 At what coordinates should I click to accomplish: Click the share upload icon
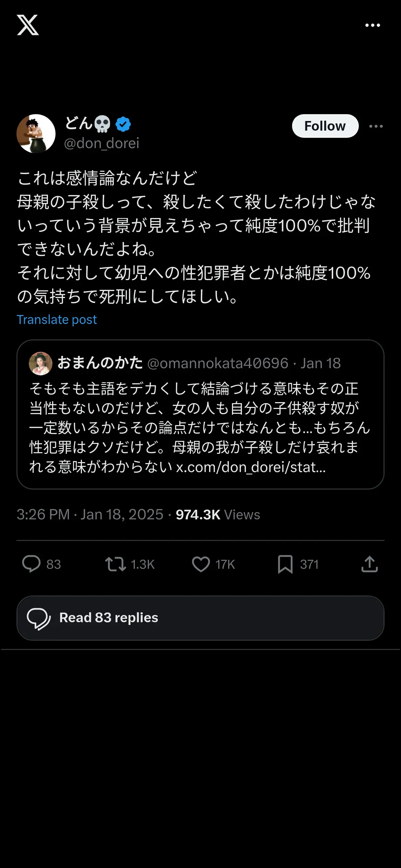click(x=369, y=564)
